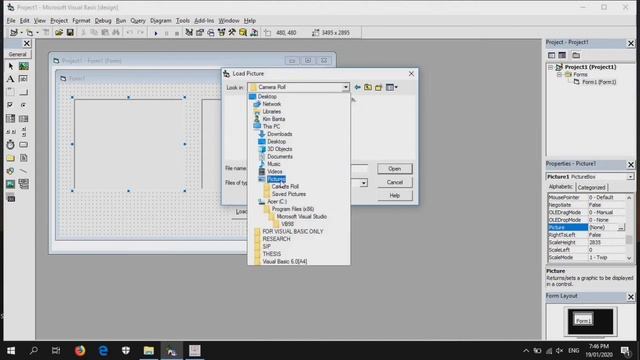Collapse the Look in dropdown arrow

[346, 87]
